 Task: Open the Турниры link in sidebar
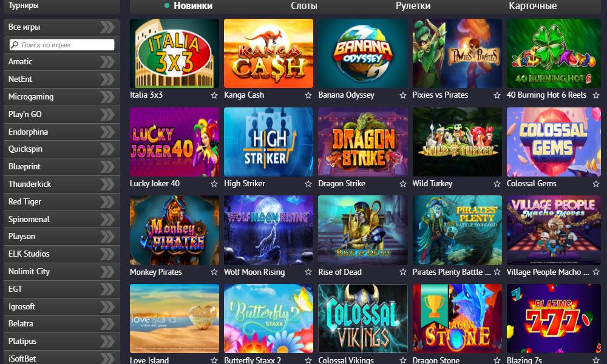pos(24,5)
